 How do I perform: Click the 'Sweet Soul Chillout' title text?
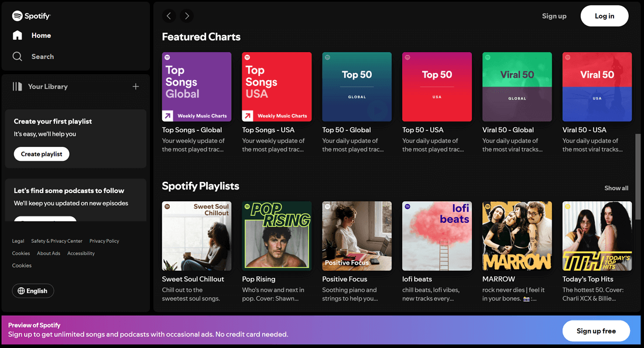click(193, 279)
